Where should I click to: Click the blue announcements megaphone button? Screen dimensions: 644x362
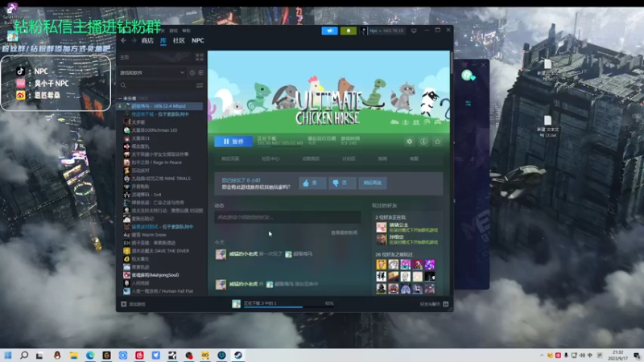[329, 31]
